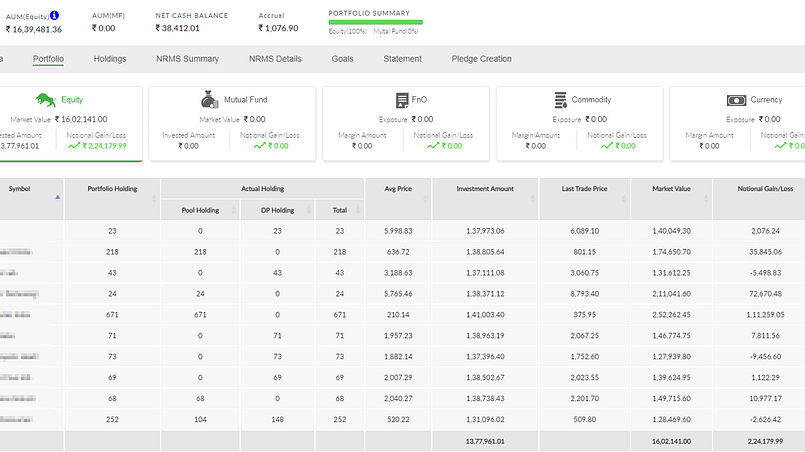The image size is (805, 452).
Task: Click the Mutual Fund gain trend arrow
Action: pyautogui.click(x=260, y=146)
